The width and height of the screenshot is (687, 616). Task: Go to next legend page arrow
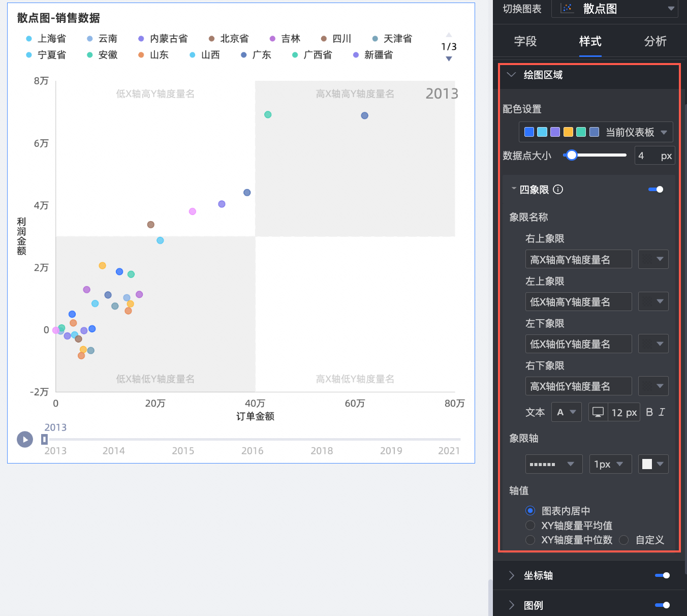pyautogui.click(x=449, y=59)
